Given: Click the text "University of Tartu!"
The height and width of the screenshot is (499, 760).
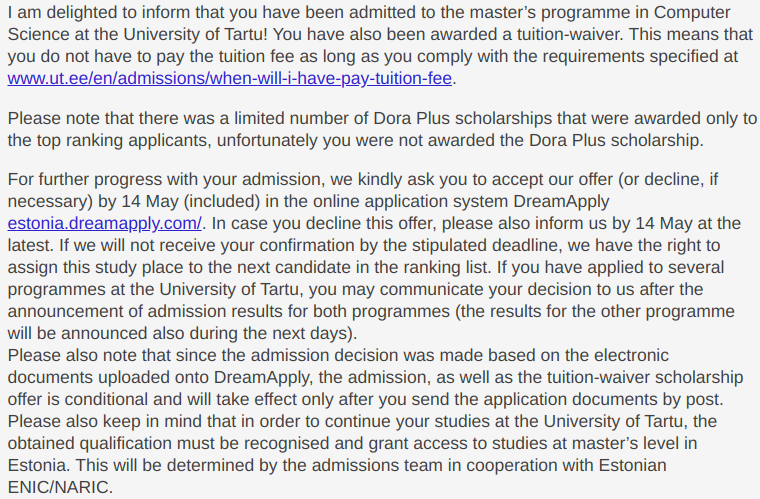Looking at the screenshot, I should pos(209,33).
